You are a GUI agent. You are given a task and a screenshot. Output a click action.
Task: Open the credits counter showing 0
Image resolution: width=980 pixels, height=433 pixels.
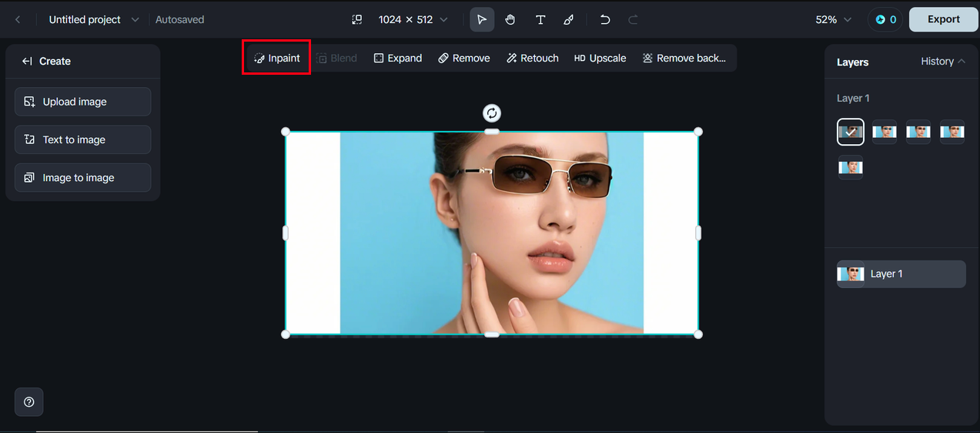pyautogui.click(x=886, y=19)
